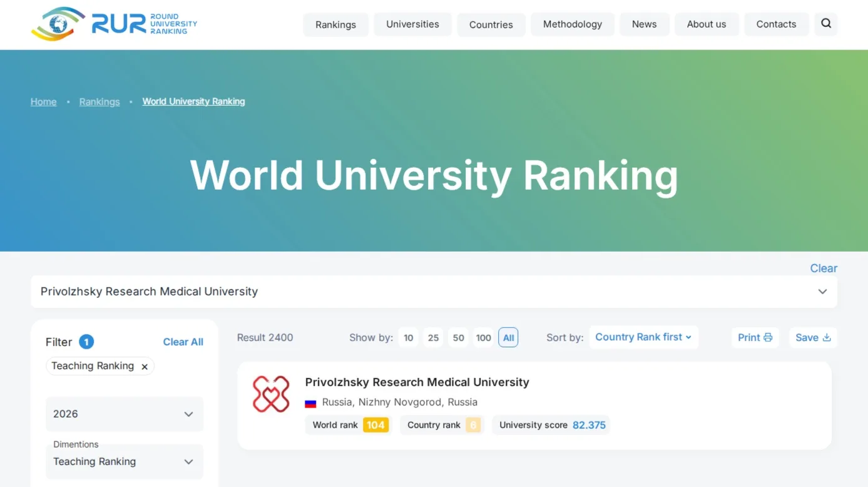
Task: Show 25 results per page
Action: click(x=433, y=337)
